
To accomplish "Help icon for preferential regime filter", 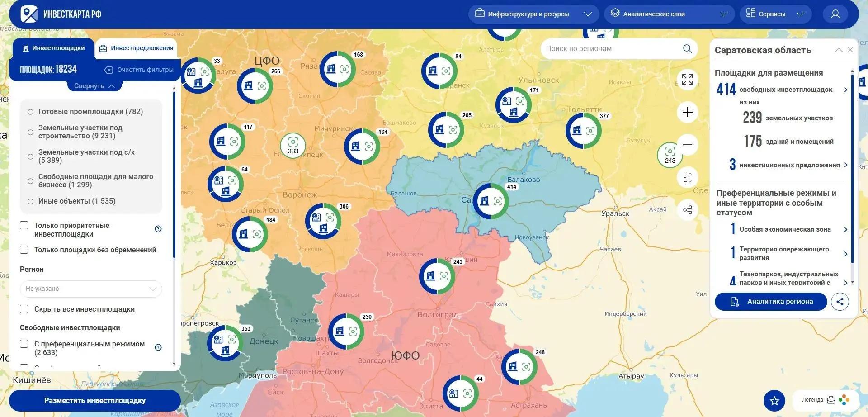I will point(158,347).
